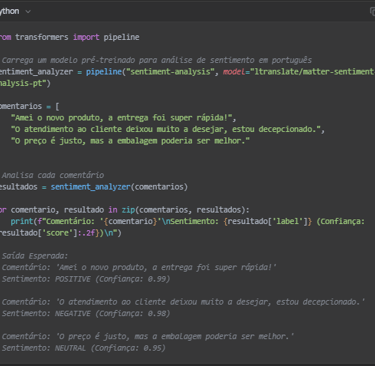
Task: Click the 'Sentimento: NEUTRAL' output line
Action: [x=83, y=348]
